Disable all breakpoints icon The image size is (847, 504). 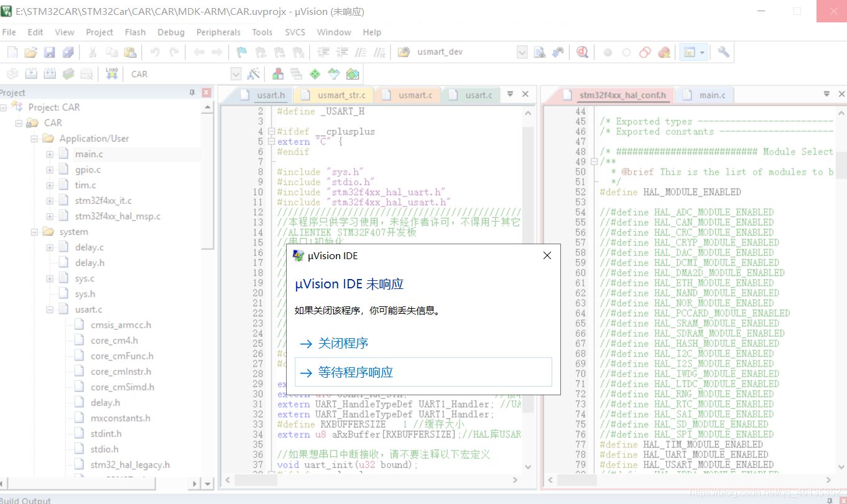click(x=645, y=52)
